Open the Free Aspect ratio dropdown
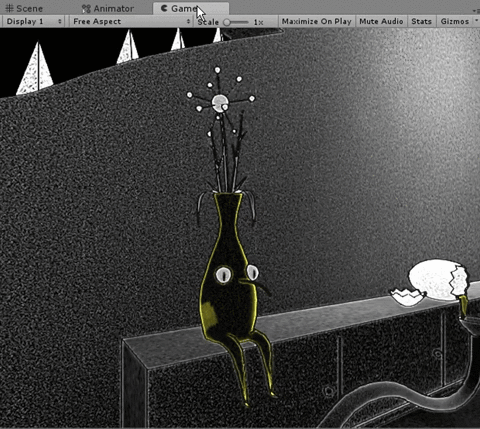The image size is (480, 429). 131,22
